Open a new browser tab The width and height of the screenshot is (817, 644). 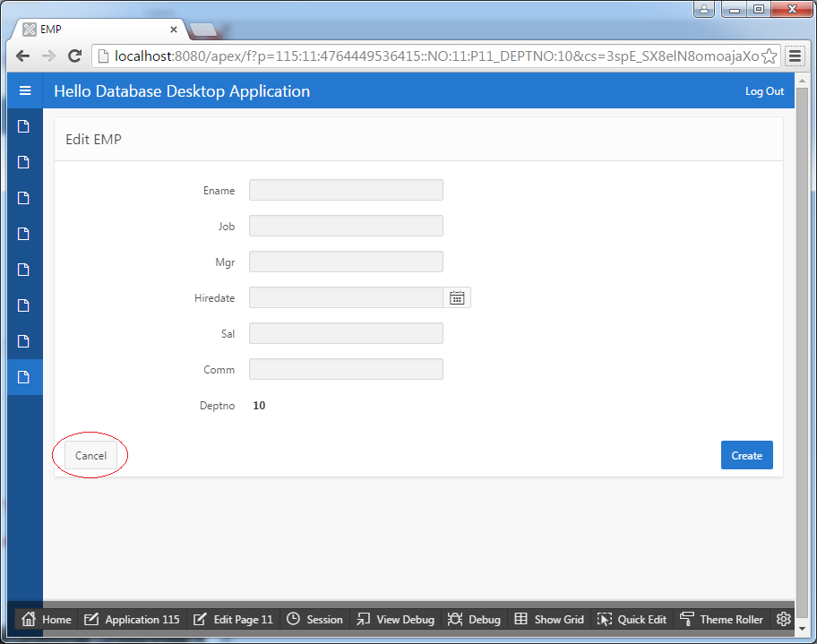tap(203, 30)
